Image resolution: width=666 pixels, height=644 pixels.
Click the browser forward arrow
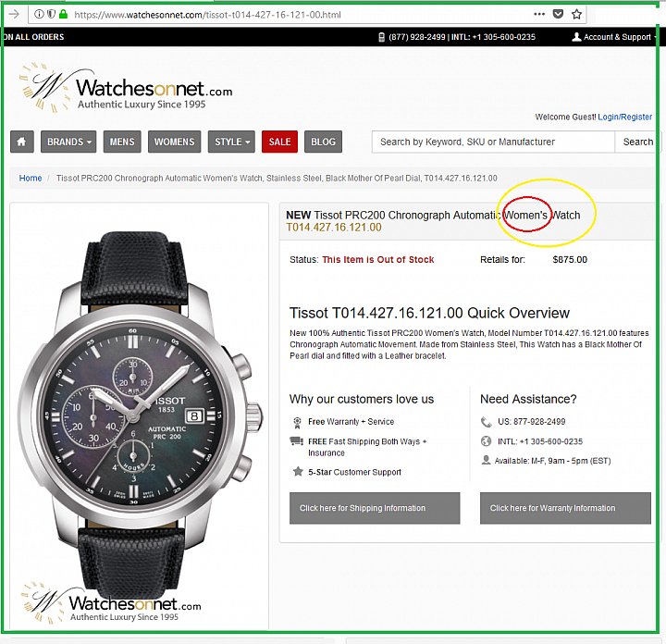(14, 15)
